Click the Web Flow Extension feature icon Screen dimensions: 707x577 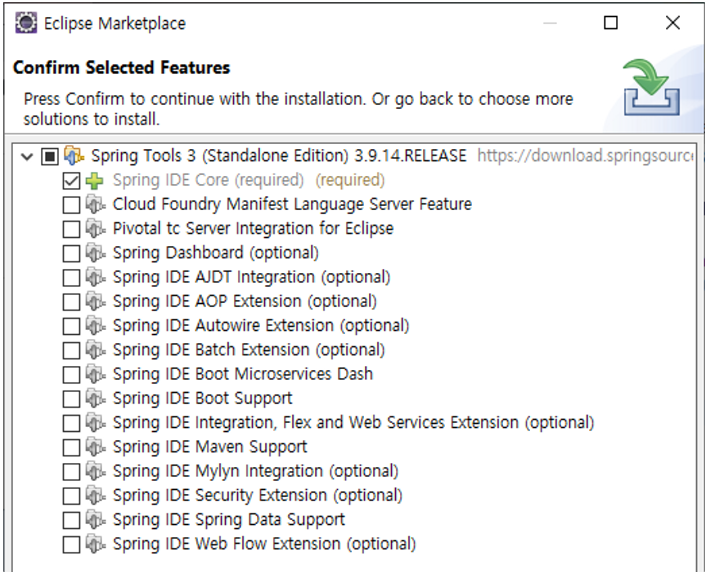(x=95, y=544)
